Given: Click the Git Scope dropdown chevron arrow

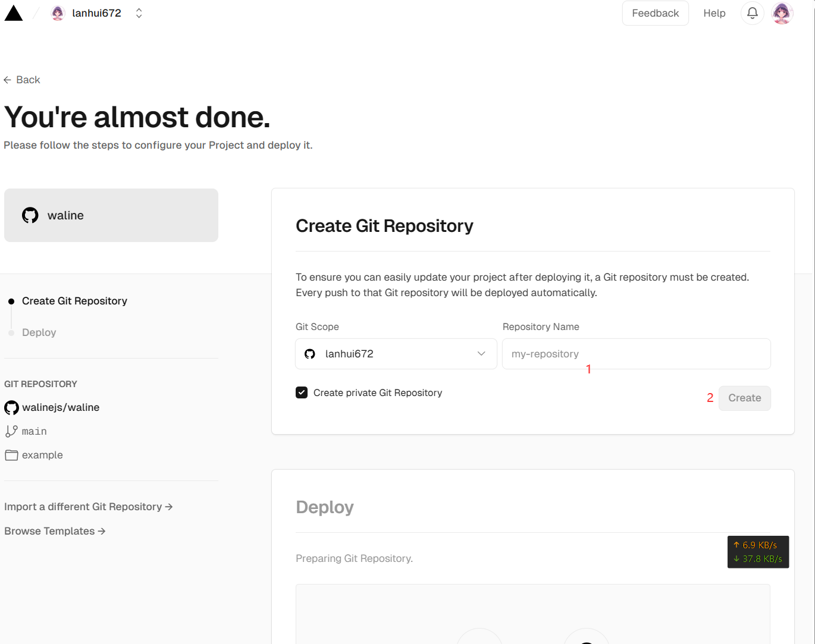Looking at the screenshot, I should coord(481,354).
